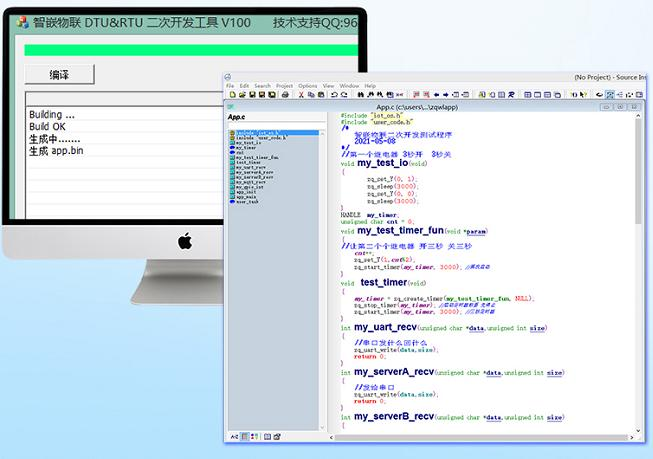Click the Print toolbar icon
Screen dimensions: 653x459
[x=285, y=95]
